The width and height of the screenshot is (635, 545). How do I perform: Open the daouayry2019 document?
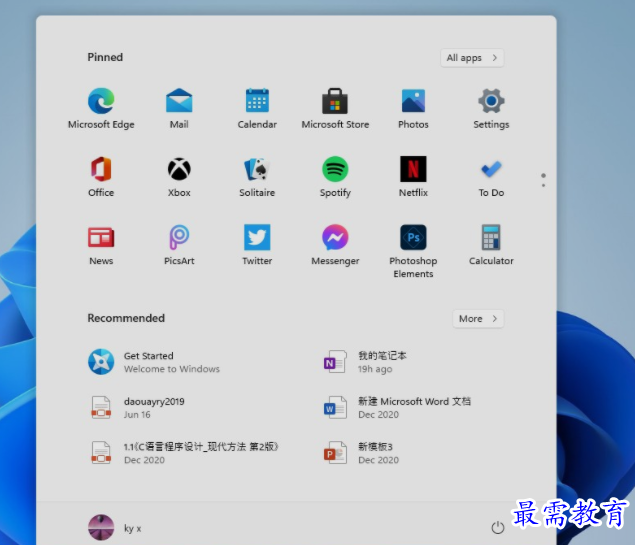point(136,407)
